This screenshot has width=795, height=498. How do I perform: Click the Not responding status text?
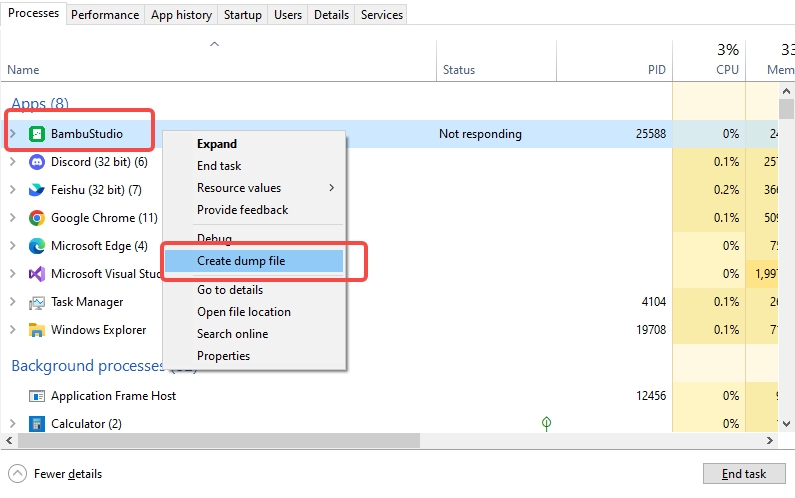[x=480, y=134]
